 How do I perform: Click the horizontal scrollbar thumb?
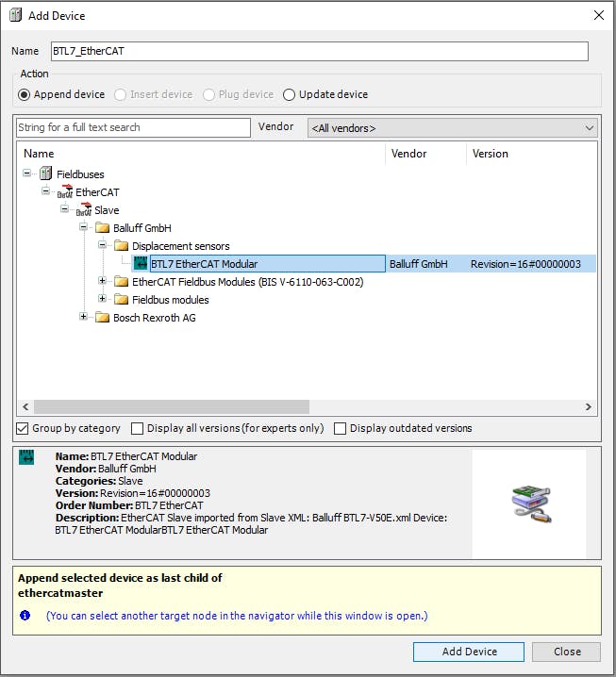(172, 406)
